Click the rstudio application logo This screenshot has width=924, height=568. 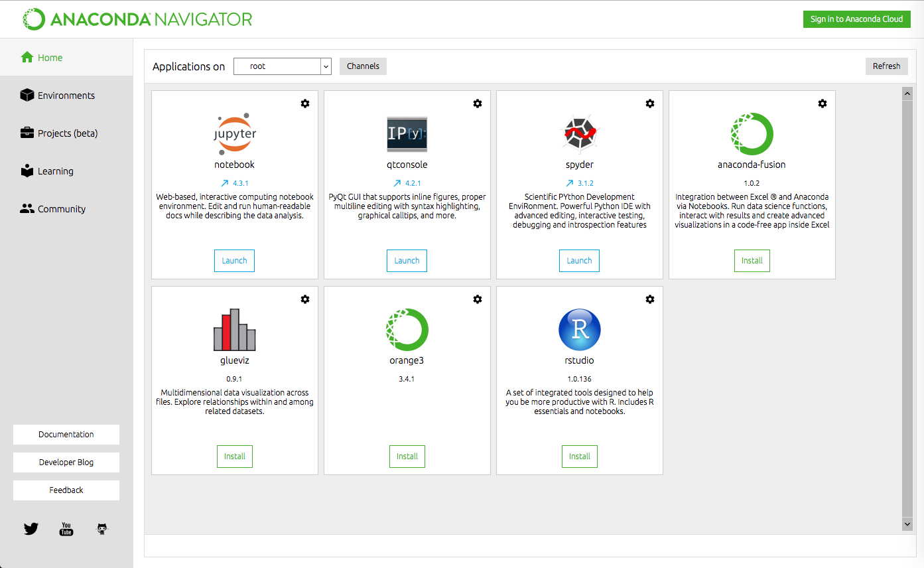(580, 330)
